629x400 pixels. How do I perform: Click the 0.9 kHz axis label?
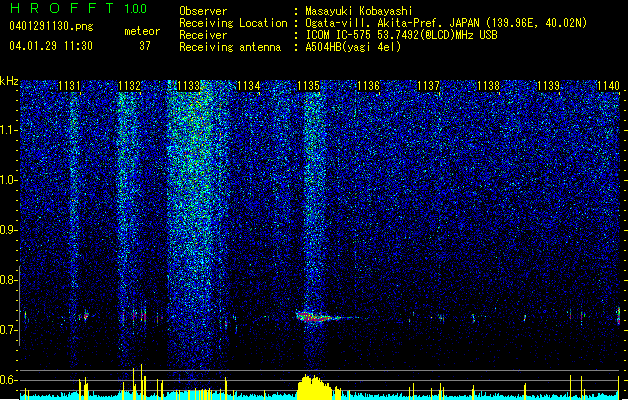[x=8, y=230]
